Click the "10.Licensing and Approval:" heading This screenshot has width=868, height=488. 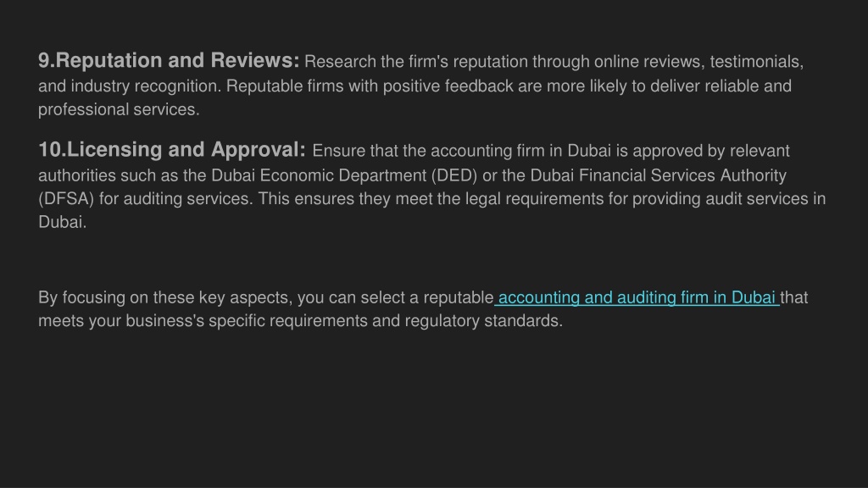(x=171, y=149)
